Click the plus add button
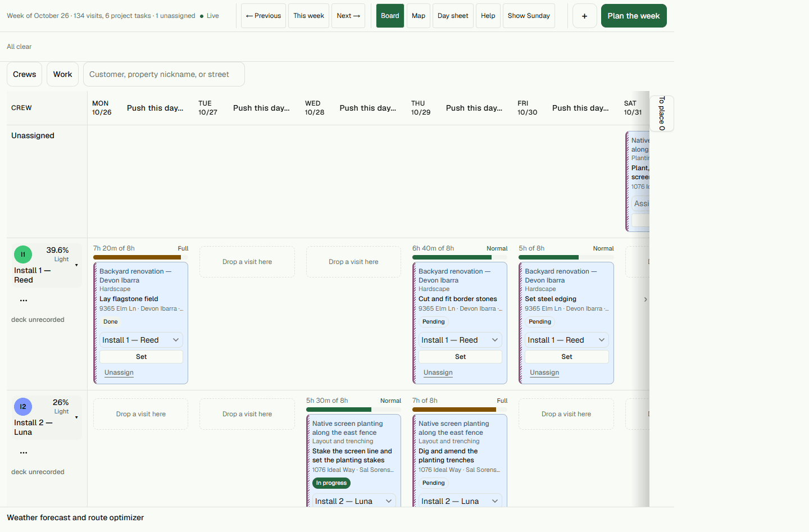The image size is (809, 532). [584, 16]
